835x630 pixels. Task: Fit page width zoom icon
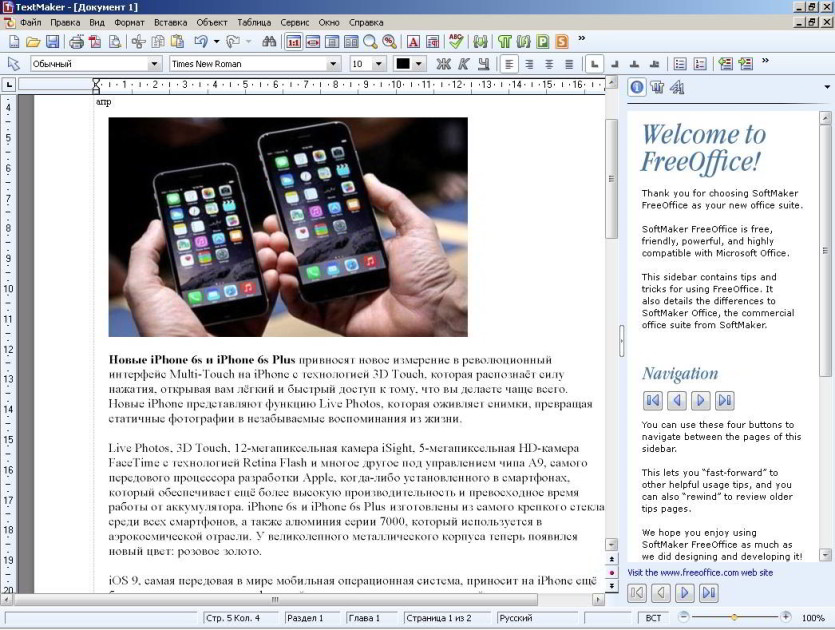click(x=313, y=42)
